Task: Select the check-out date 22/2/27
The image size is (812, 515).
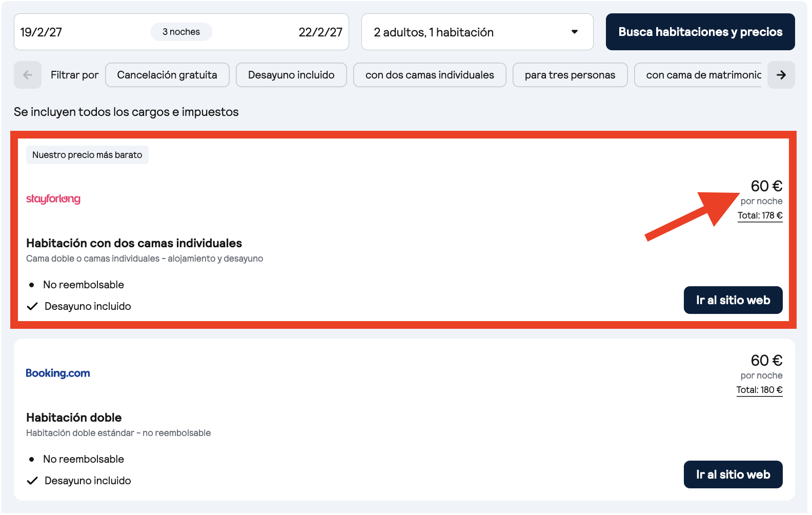Action: tap(320, 32)
